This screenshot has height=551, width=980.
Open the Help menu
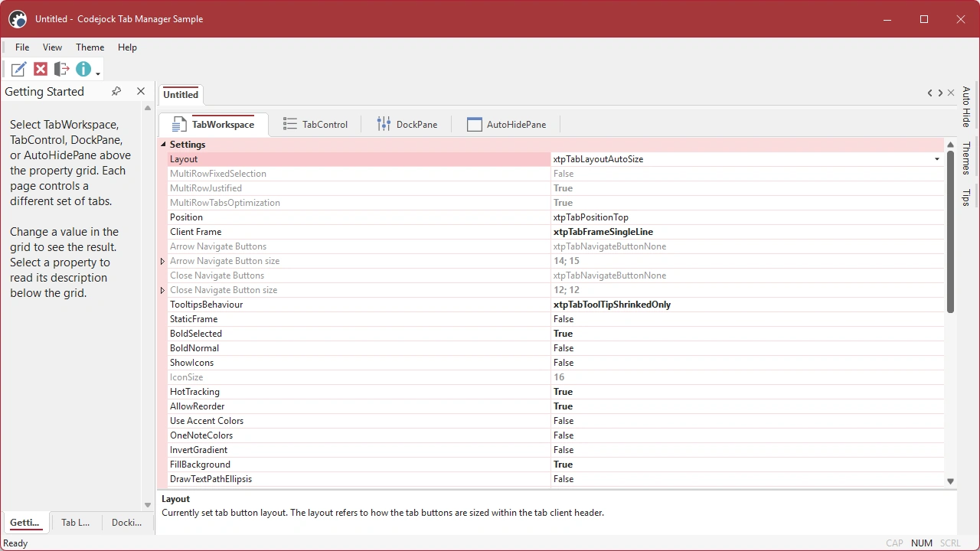coord(127,47)
